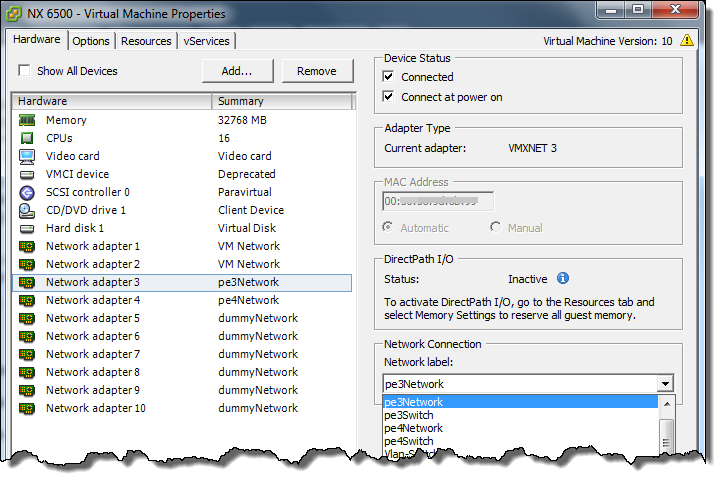Click Network adapter 4 card icon

pos(27,301)
